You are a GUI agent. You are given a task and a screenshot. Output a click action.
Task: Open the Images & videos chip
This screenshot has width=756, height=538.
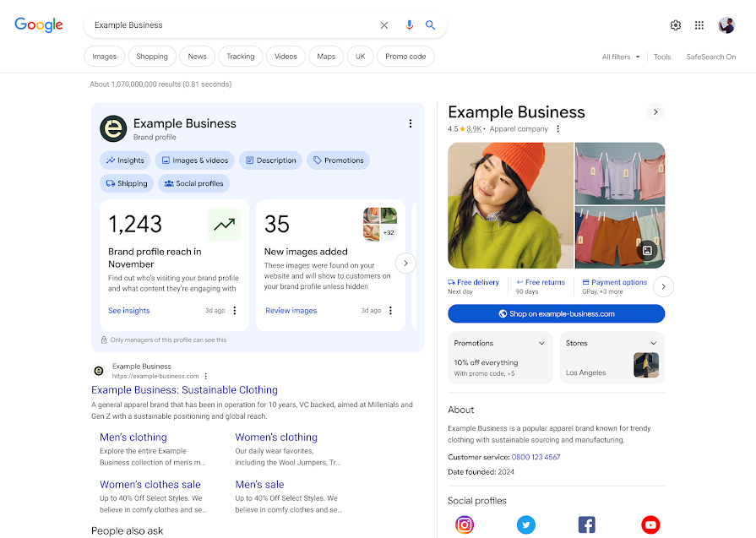(x=195, y=160)
